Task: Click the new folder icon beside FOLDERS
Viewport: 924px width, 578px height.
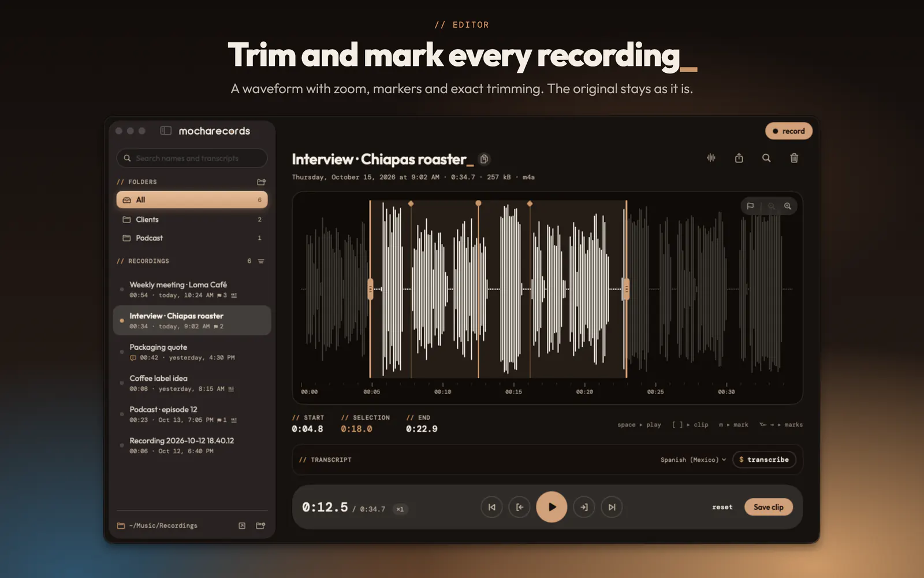Action: point(261,181)
